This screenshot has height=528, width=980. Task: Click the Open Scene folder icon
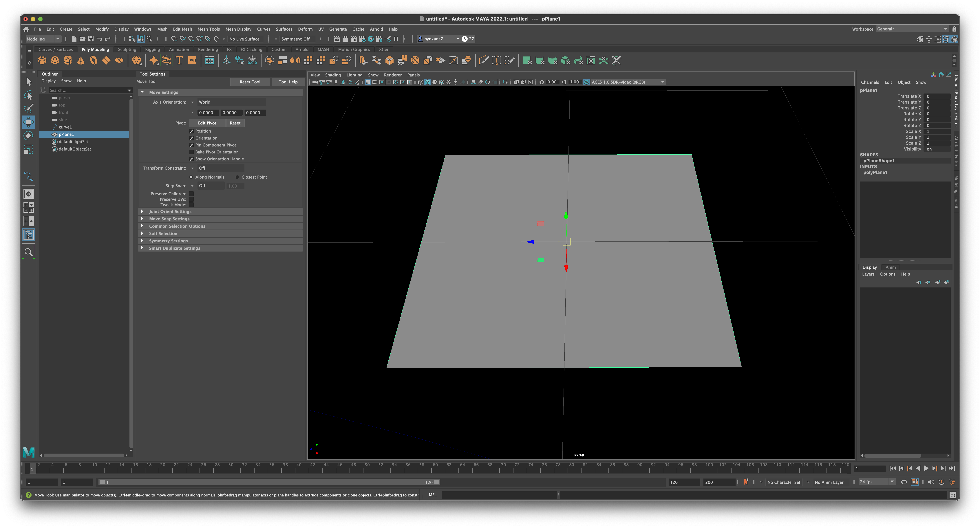[x=82, y=39]
